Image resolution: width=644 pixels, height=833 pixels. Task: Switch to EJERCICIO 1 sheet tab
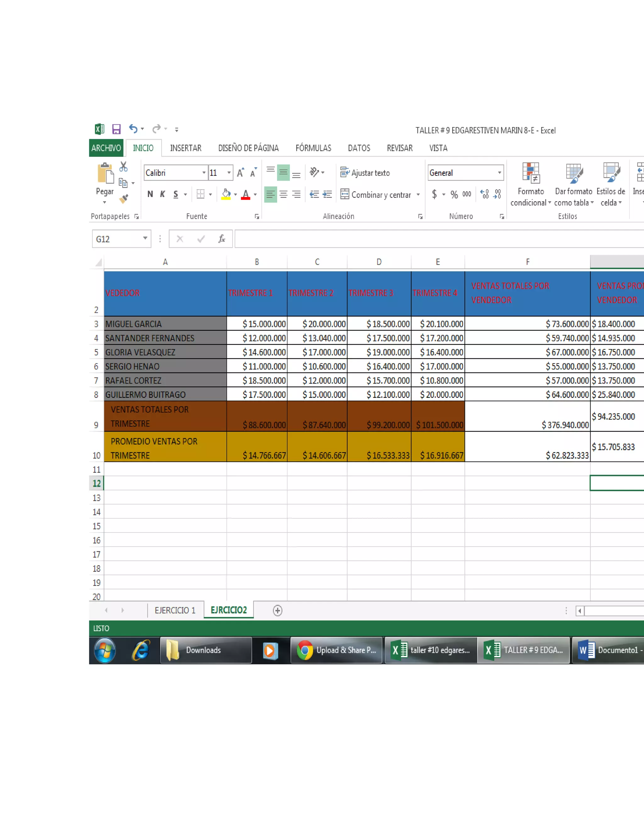[x=175, y=610]
